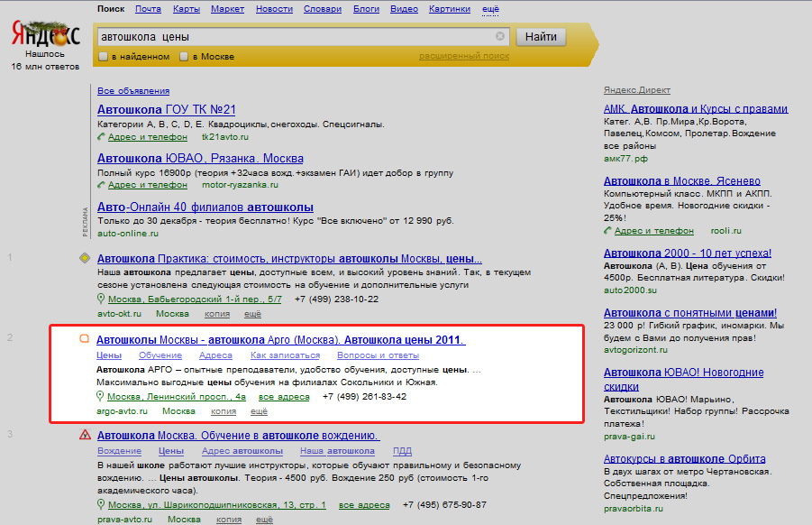
Task: Open the 'Все объявления' link
Action: point(133,91)
